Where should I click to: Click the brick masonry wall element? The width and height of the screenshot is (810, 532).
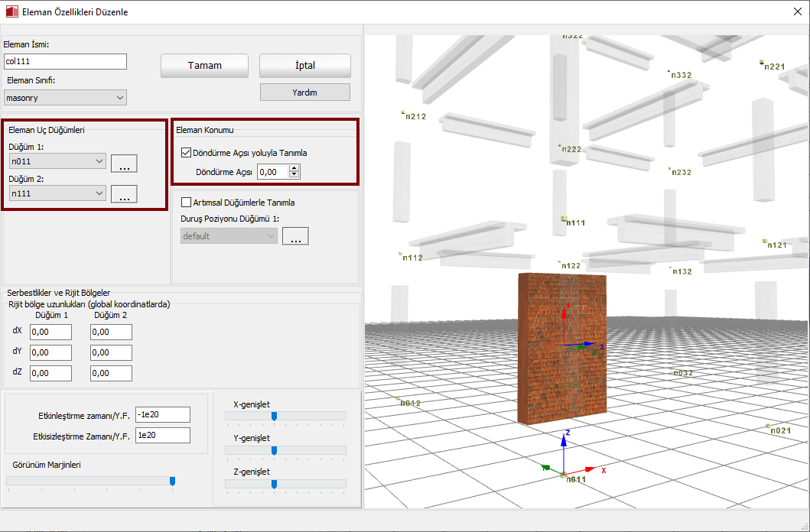click(x=562, y=346)
